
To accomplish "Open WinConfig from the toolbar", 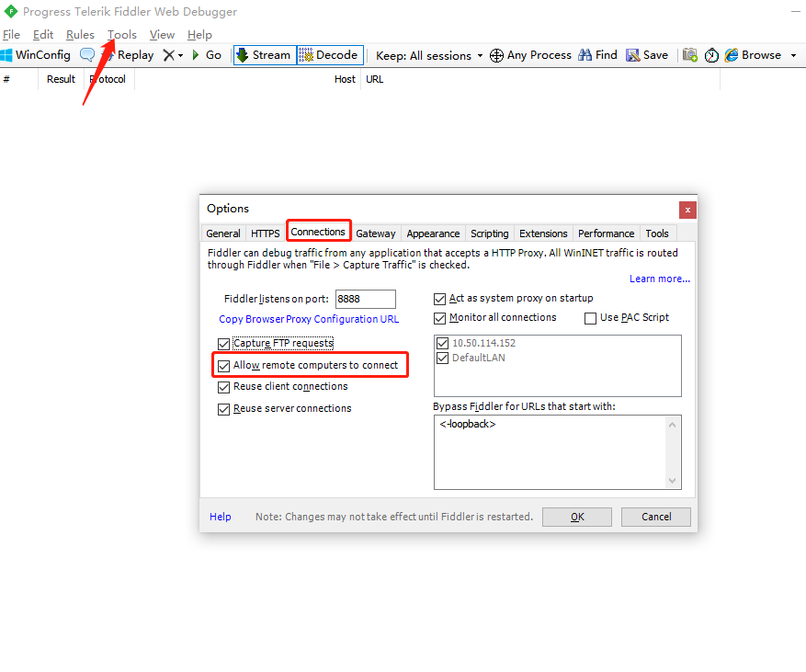I will coord(36,55).
